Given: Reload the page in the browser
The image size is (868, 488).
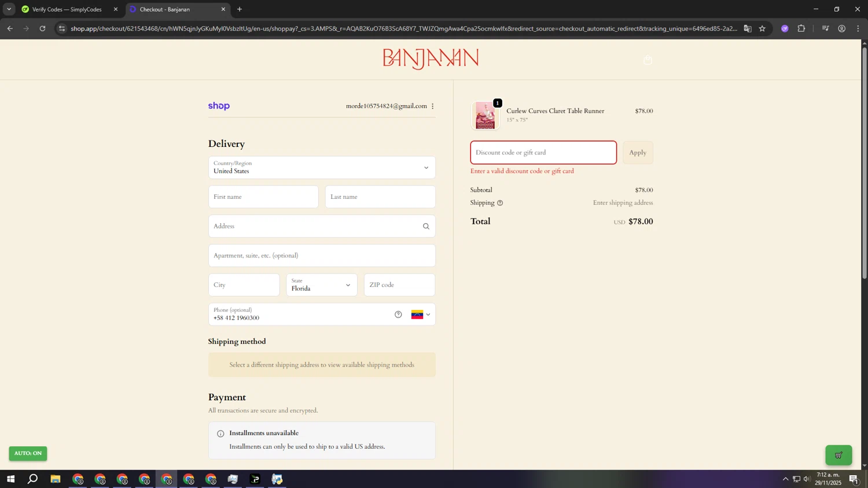Looking at the screenshot, I should pos(42,28).
